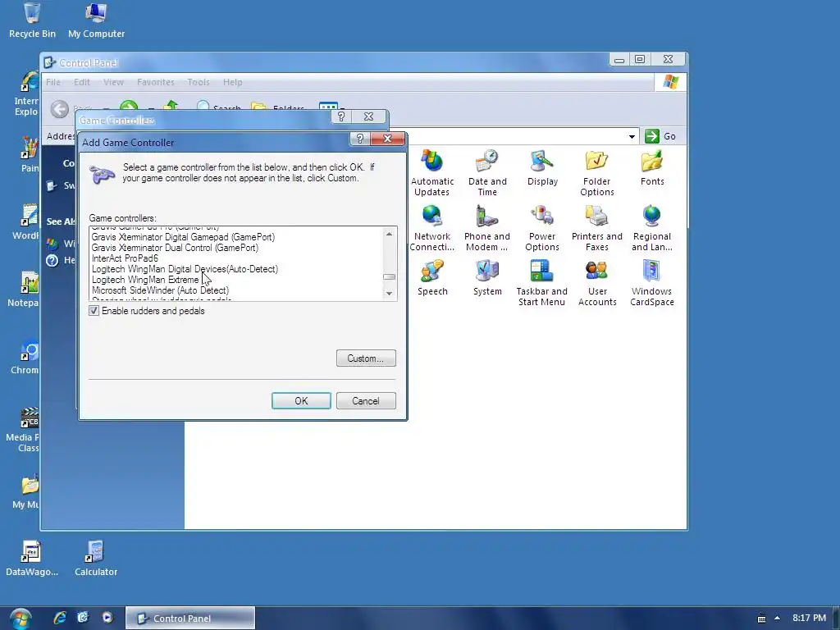The height and width of the screenshot is (630, 840).
Task: Click the Control Panel taskbar button
Action: coord(190,619)
